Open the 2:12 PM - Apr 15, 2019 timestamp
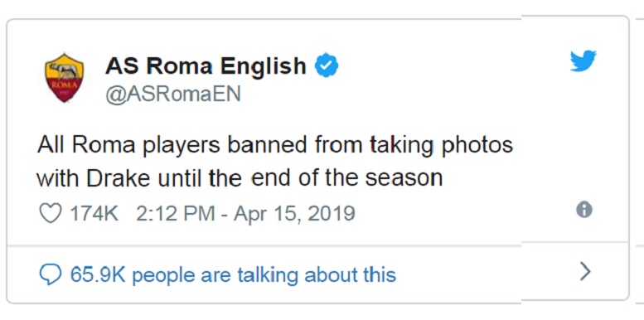Image resolution: width=644 pixels, height=320 pixels. pos(245,214)
